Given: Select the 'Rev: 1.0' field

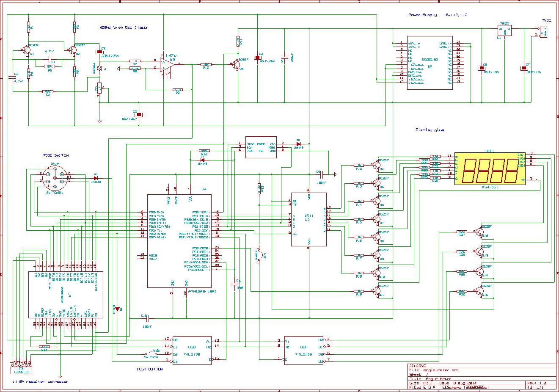Looking at the screenshot, I should click(537, 383).
